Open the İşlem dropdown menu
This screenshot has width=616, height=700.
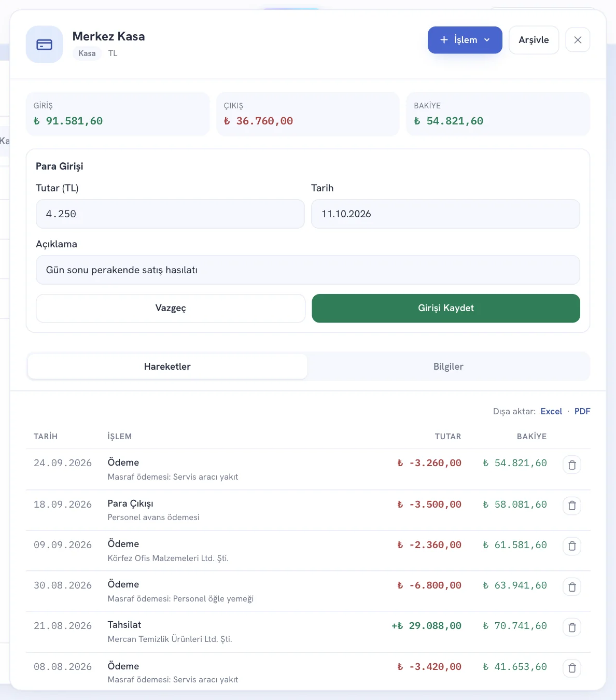point(465,40)
